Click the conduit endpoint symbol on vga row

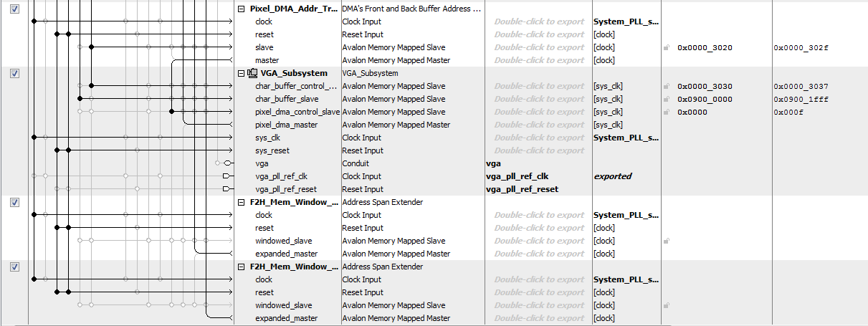(227, 163)
